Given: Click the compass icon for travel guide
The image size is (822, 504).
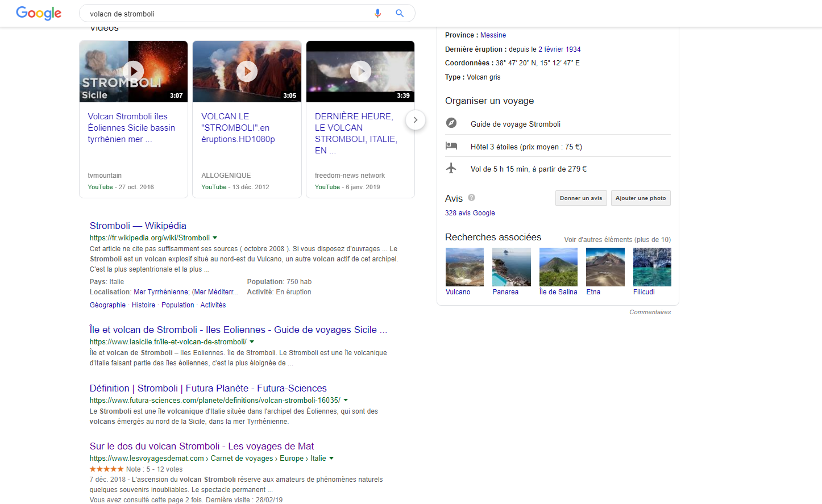Looking at the screenshot, I should (451, 123).
